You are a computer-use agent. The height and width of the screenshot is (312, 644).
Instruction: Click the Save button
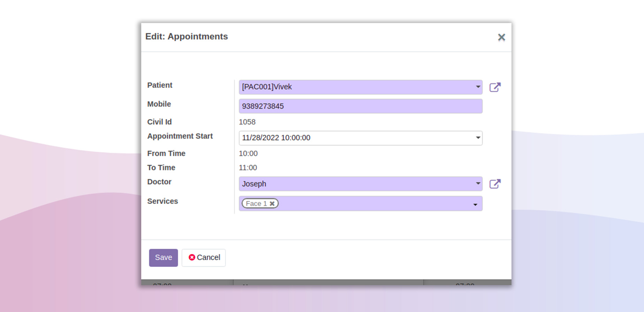point(164,258)
